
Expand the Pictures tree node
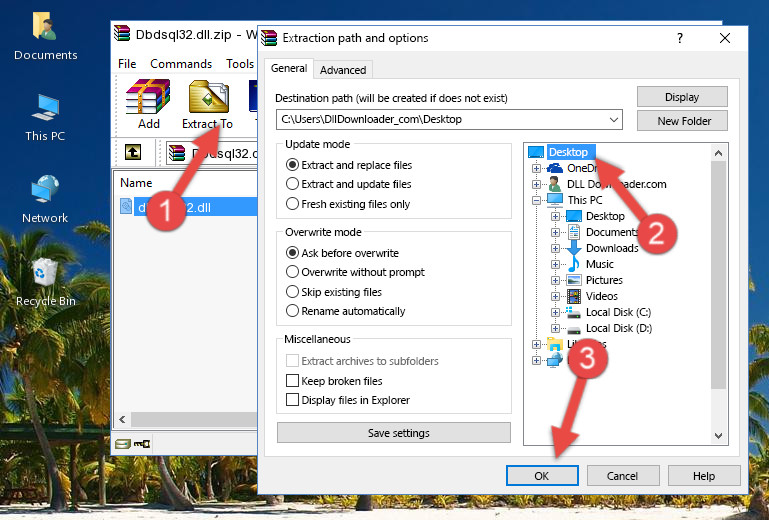pos(555,281)
